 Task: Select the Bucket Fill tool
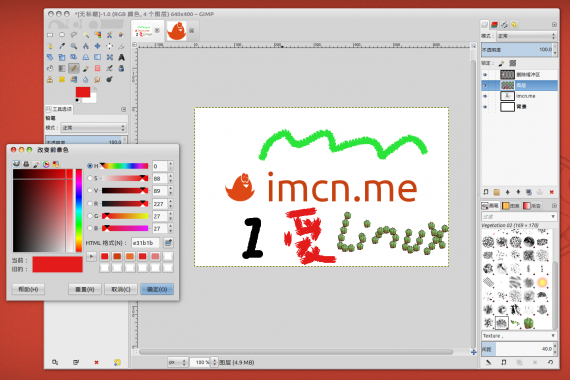(50, 68)
